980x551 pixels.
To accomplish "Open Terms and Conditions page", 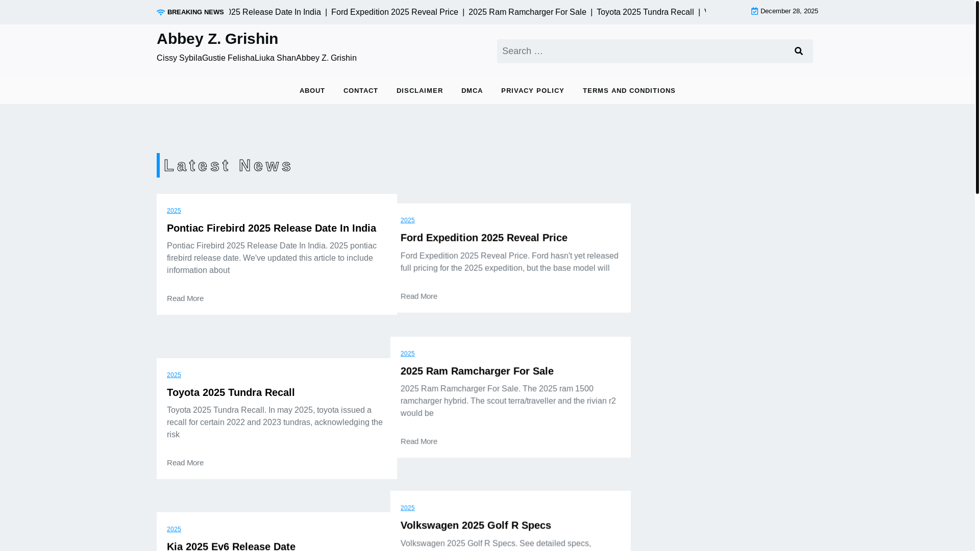I will (x=629, y=91).
